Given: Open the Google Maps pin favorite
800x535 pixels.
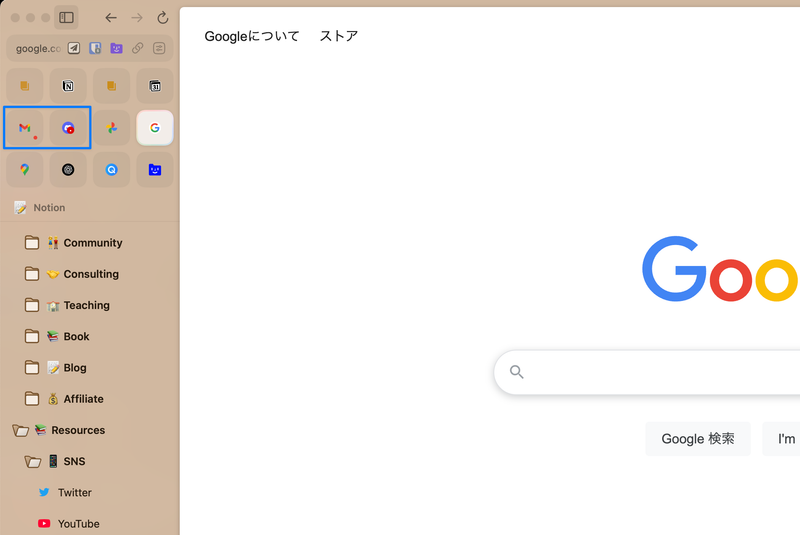Looking at the screenshot, I should pyautogui.click(x=24, y=169).
